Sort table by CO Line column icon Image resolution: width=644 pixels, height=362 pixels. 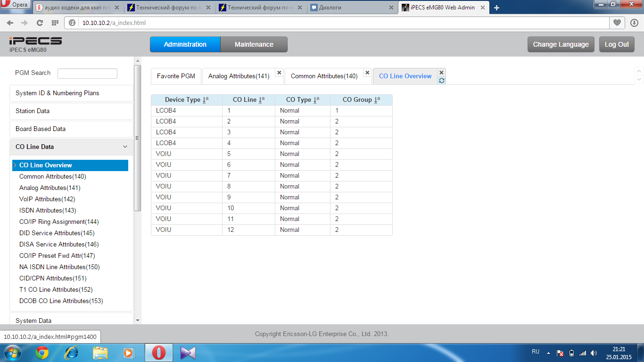click(262, 100)
